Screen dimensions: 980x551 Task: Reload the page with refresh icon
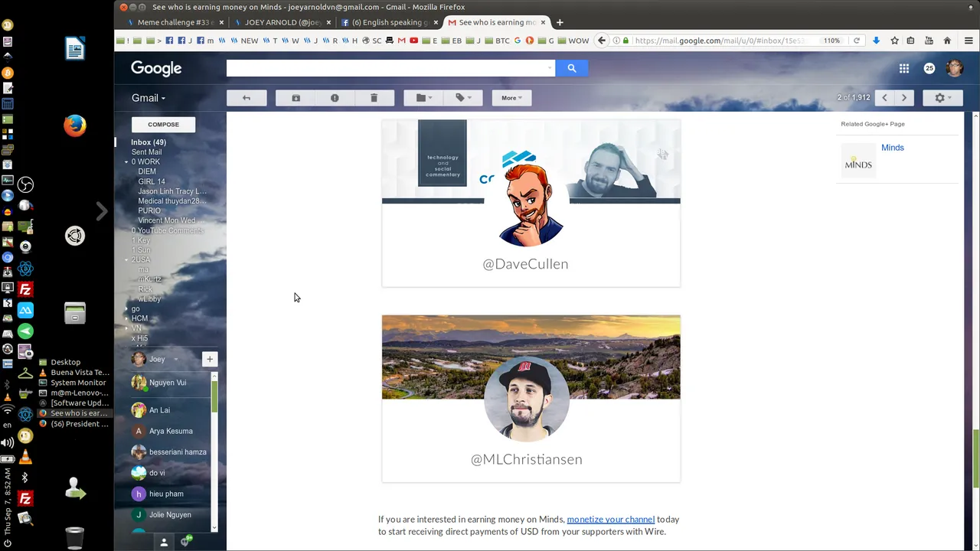coord(857,41)
